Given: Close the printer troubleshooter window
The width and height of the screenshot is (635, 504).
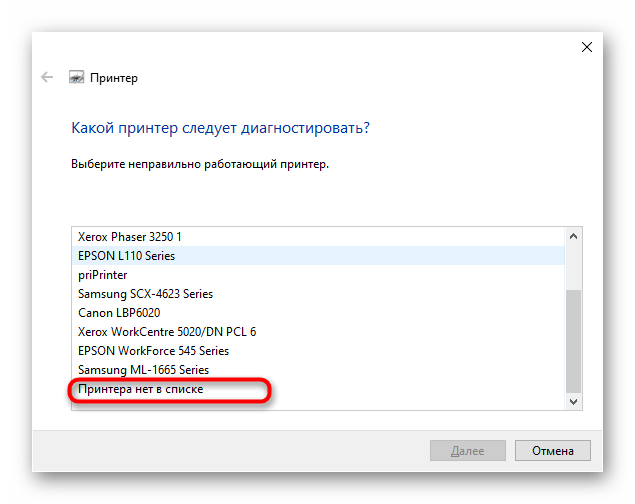Looking at the screenshot, I should [x=585, y=47].
